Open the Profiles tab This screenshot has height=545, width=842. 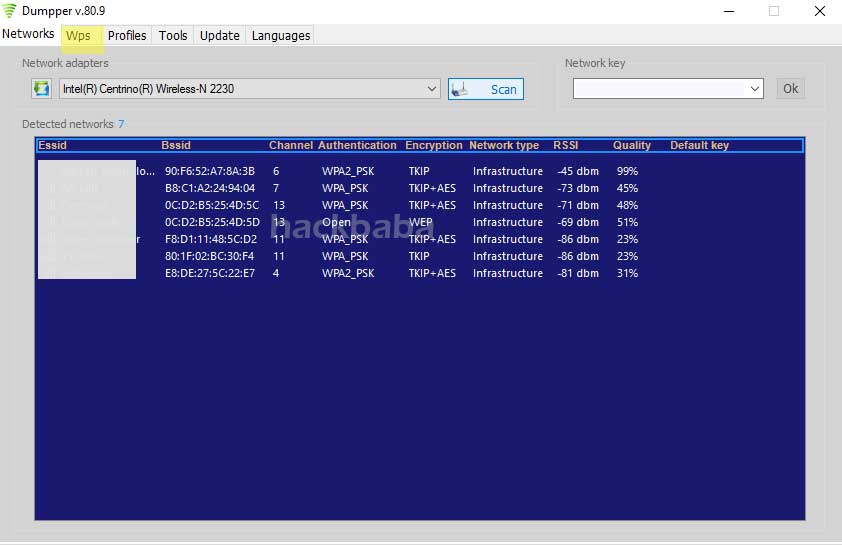[127, 35]
